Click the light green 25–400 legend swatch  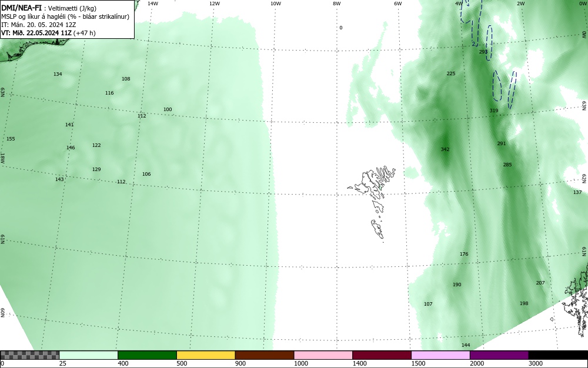[x=89, y=355]
